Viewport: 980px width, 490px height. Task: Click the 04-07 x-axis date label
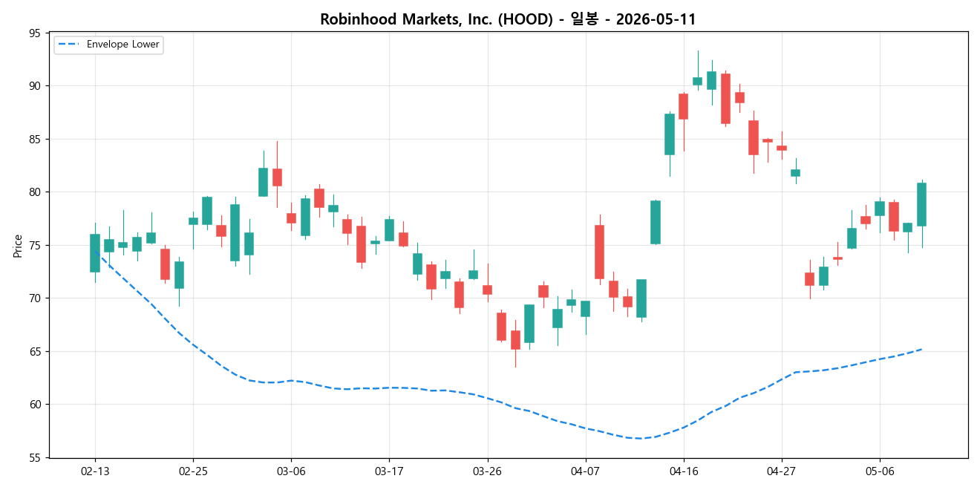tap(585, 471)
